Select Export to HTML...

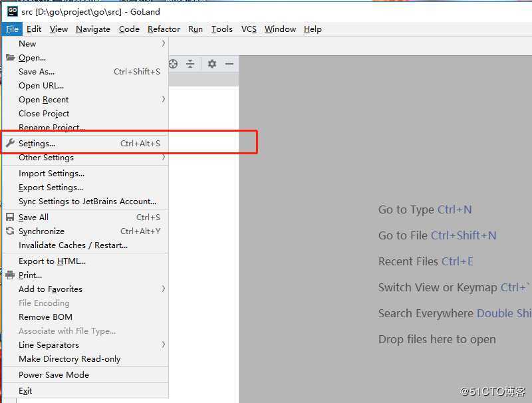(x=85, y=261)
